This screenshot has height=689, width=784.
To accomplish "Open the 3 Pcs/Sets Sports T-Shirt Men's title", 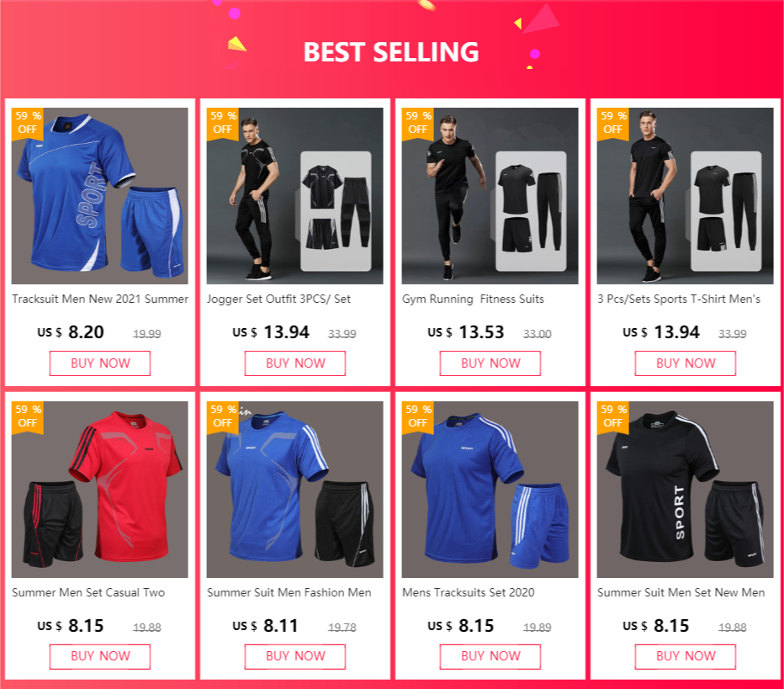I will [679, 299].
